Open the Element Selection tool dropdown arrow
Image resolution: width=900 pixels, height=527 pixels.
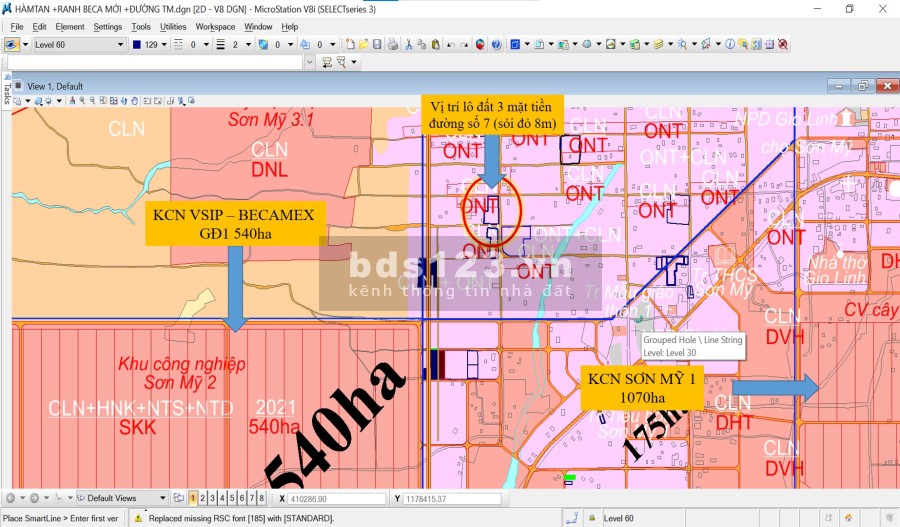25,44
